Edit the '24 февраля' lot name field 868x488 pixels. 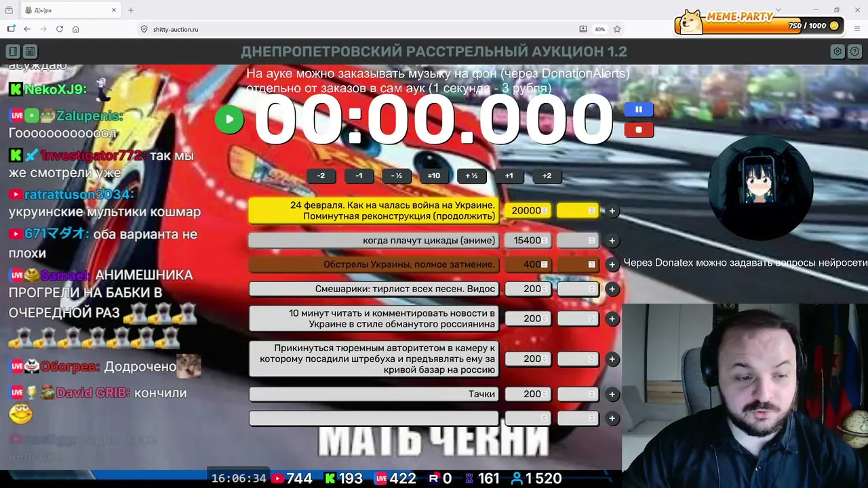tap(374, 211)
